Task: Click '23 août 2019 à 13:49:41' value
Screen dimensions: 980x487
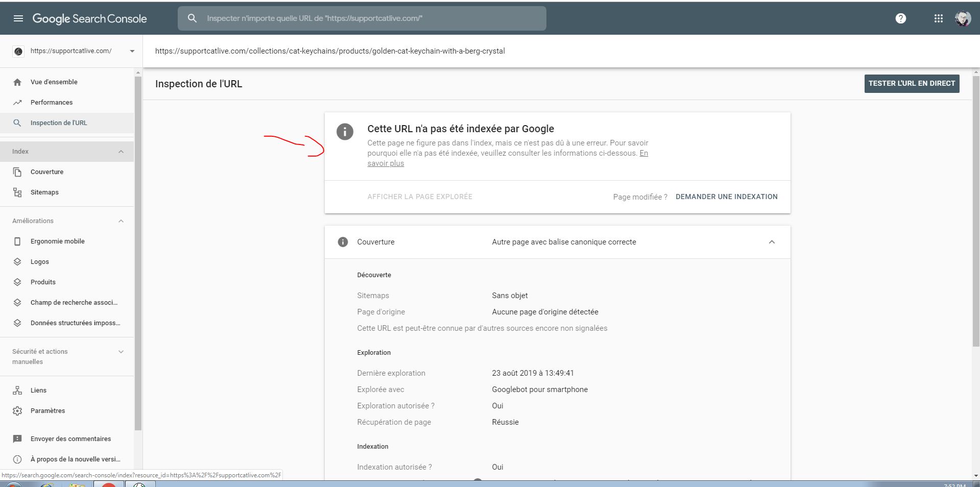Action: (x=533, y=373)
